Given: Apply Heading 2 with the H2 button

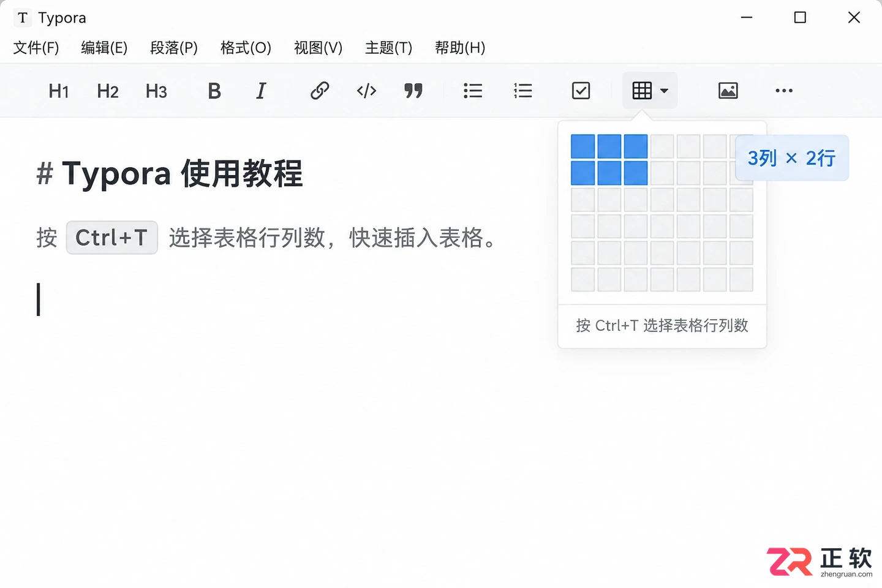Looking at the screenshot, I should click(x=108, y=91).
